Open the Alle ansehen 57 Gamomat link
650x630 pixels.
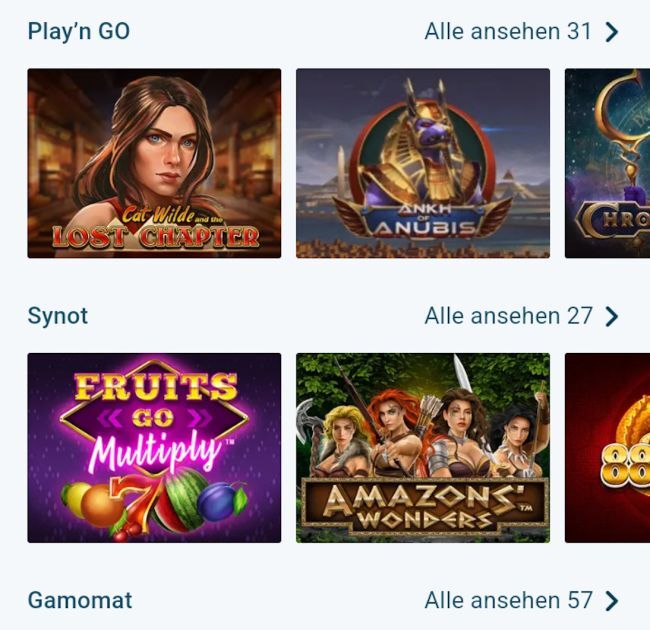click(x=508, y=601)
